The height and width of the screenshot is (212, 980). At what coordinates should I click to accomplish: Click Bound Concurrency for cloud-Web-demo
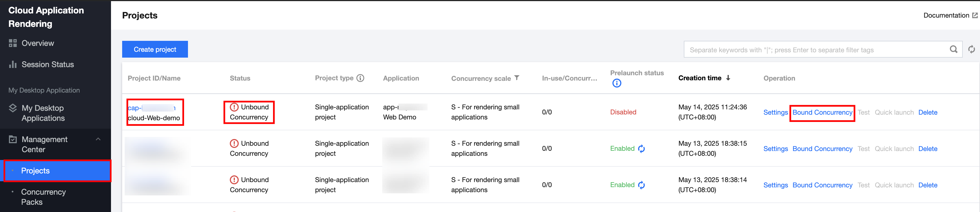[822, 112]
